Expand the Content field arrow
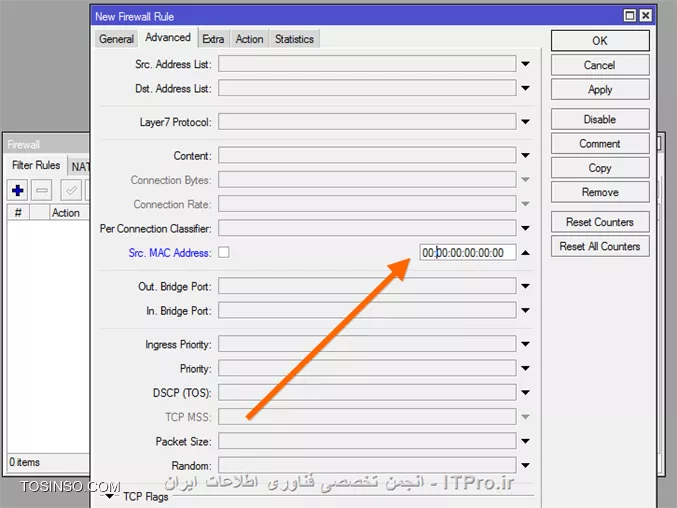Screen dimensions: 677x508 pyautogui.click(x=525, y=155)
